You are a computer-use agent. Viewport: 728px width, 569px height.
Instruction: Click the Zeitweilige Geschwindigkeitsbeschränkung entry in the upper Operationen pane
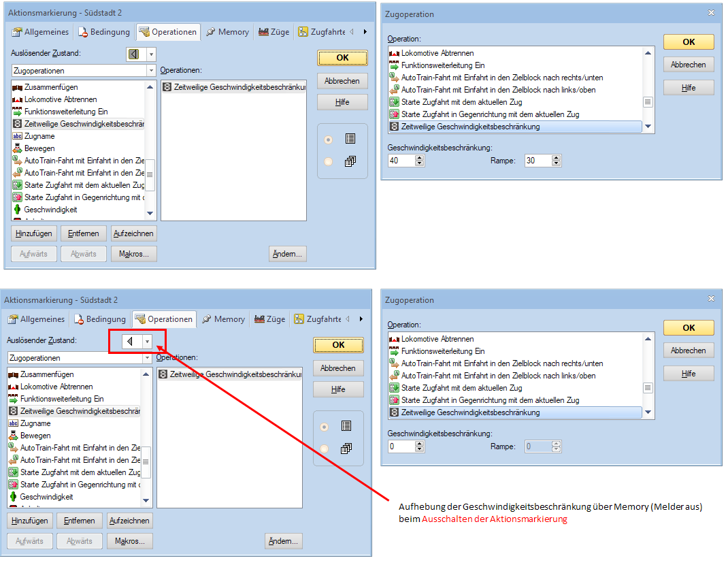point(238,87)
